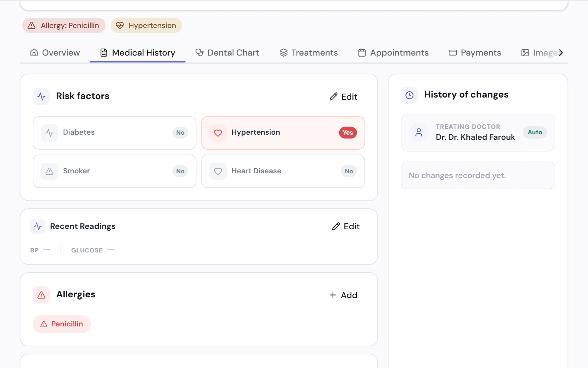Click the document icon beside Medical History

tap(104, 53)
